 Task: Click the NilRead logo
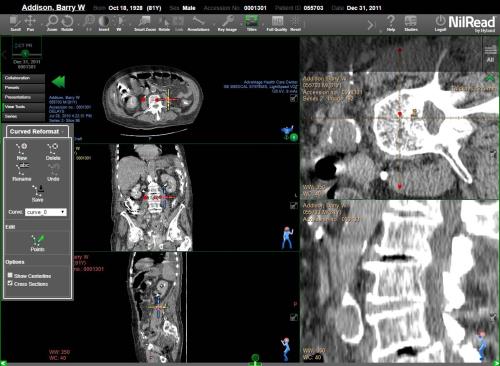[471, 24]
